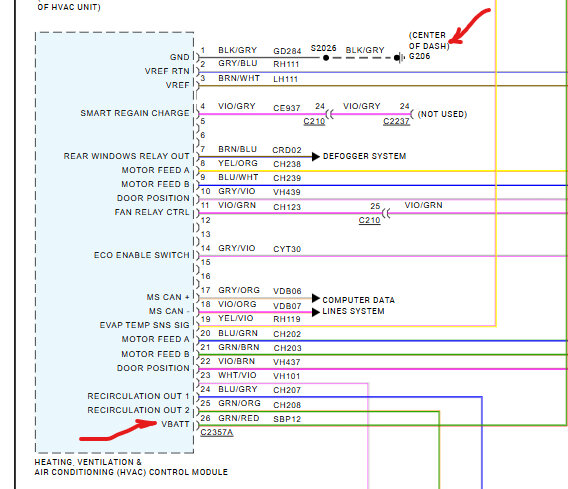This screenshot has width=568, height=489.
Task: Click circuit code CH239
Action: (287, 178)
